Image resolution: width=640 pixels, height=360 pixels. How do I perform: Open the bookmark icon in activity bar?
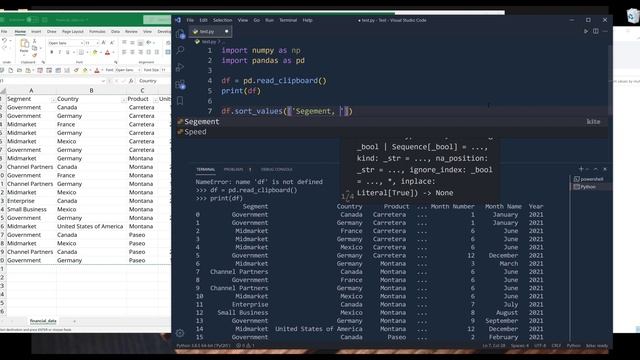pos(180,101)
